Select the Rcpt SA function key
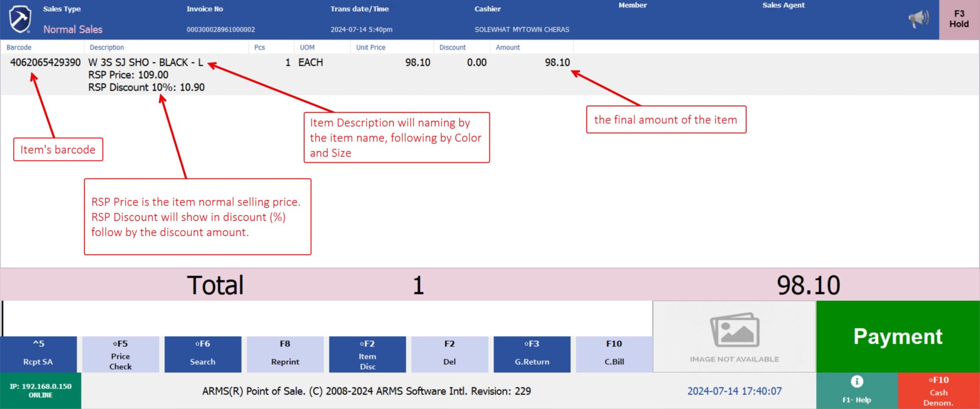The height and width of the screenshot is (409, 980). [38, 354]
